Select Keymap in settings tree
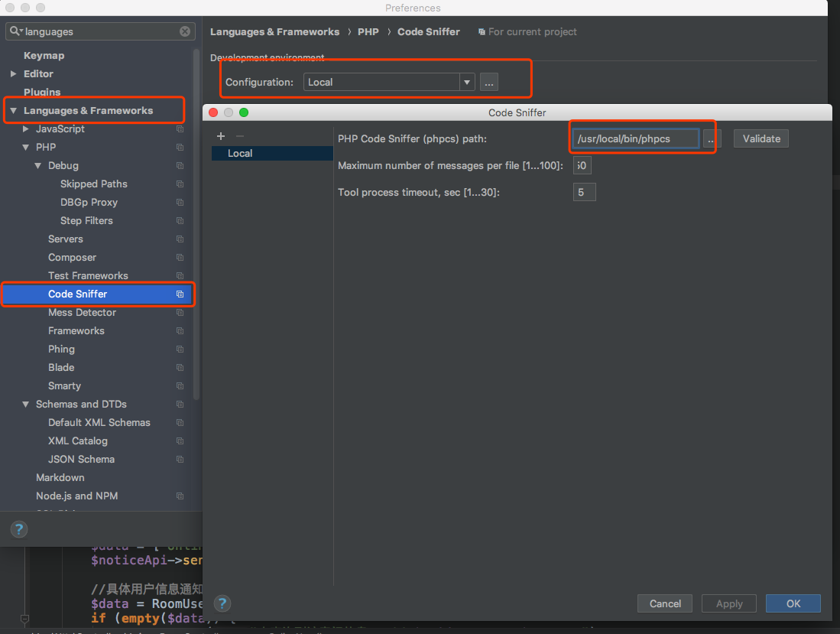The width and height of the screenshot is (840, 634). (44, 56)
